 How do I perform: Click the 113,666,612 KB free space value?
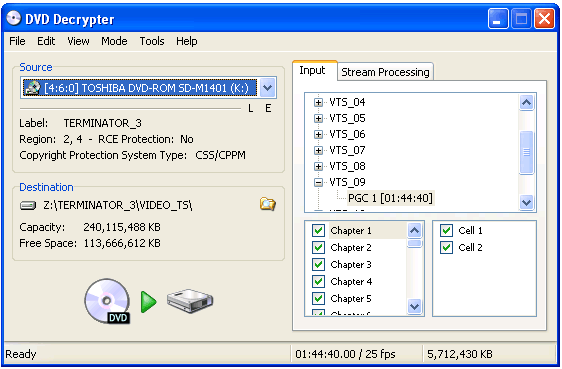122,243
